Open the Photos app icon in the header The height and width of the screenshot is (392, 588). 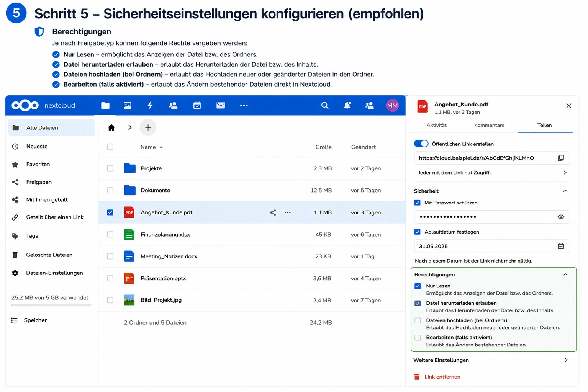click(x=128, y=105)
